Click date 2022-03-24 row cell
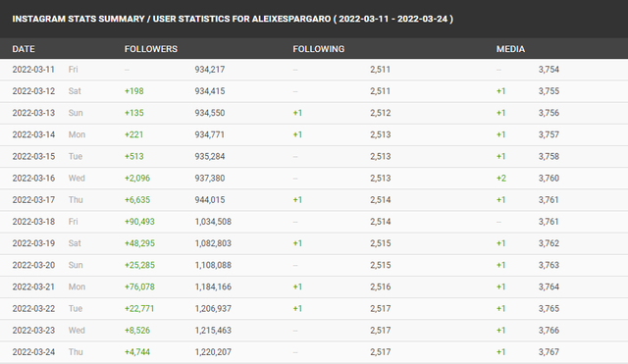 (33, 351)
